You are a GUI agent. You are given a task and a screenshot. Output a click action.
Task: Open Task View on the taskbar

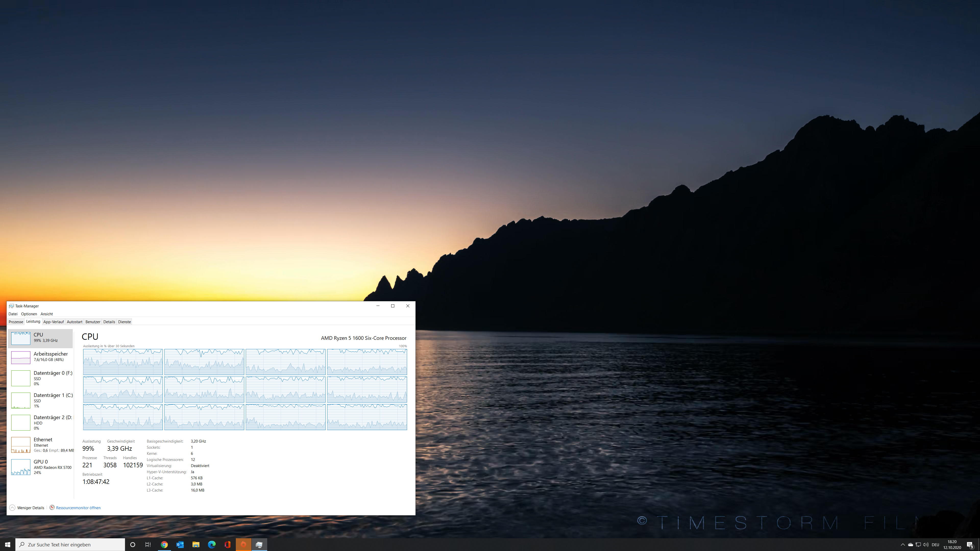[148, 545]
